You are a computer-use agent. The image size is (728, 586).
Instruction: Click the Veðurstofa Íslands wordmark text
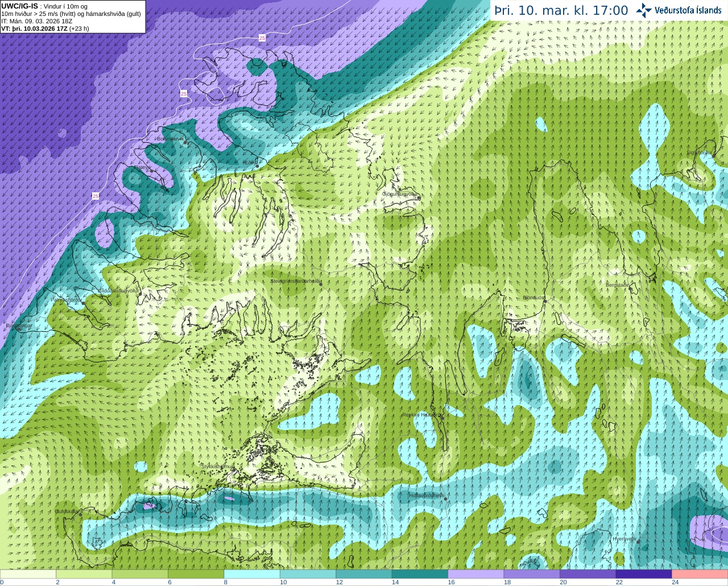click(x=688, y=10)
